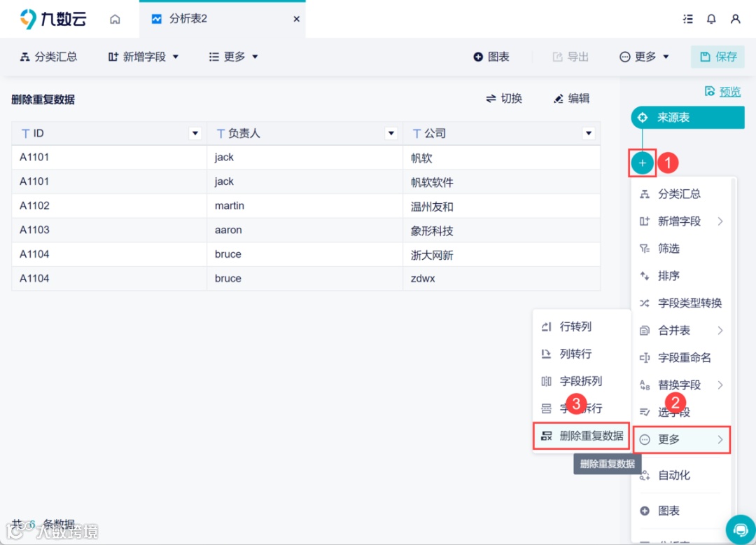This screenshot has height=545, width=756.
Task: Open the chat support bubble icon
Action: click(741, 530)
